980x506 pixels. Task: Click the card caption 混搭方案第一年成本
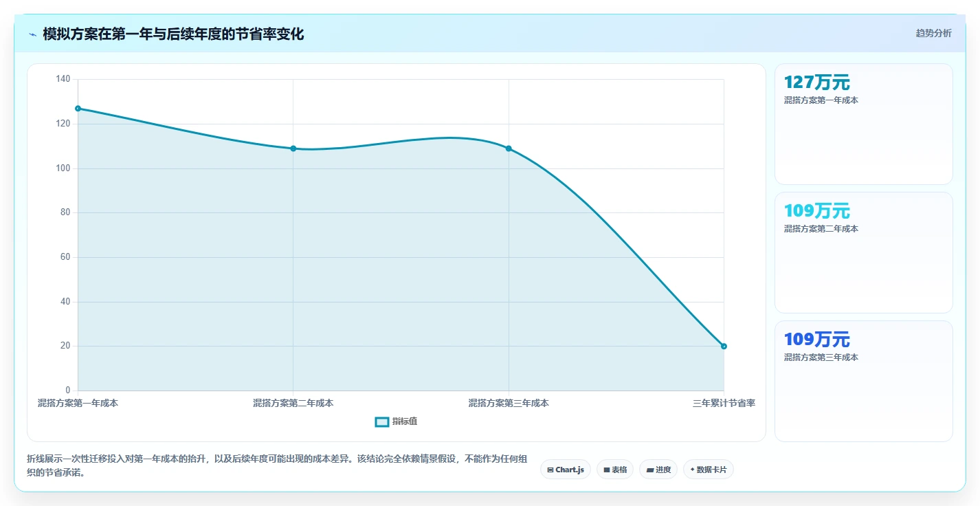coord(821,100)
